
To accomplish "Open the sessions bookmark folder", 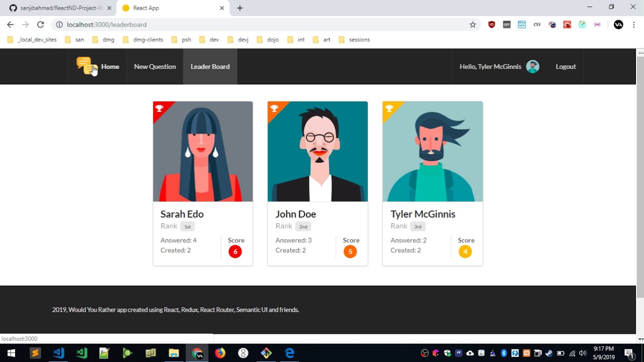I will (355, 40).
